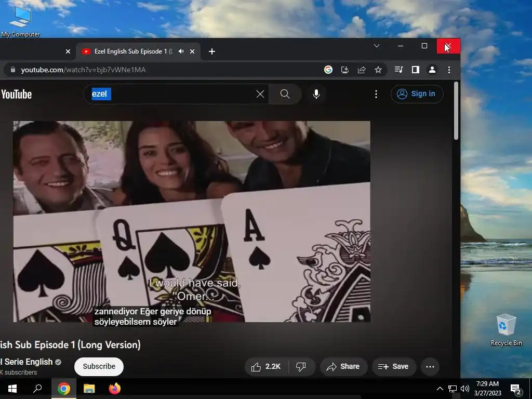Open the network tray icon

pos(453,389)
